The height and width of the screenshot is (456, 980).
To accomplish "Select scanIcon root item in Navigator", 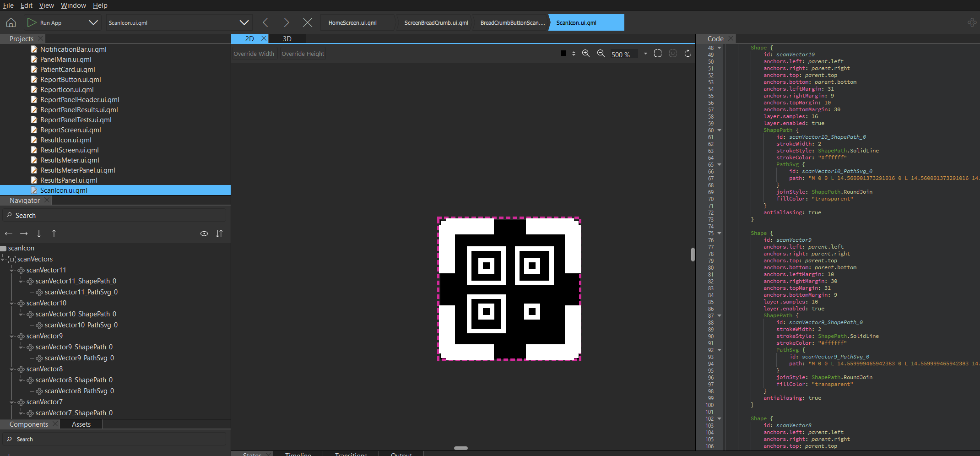I will (21, 248).
